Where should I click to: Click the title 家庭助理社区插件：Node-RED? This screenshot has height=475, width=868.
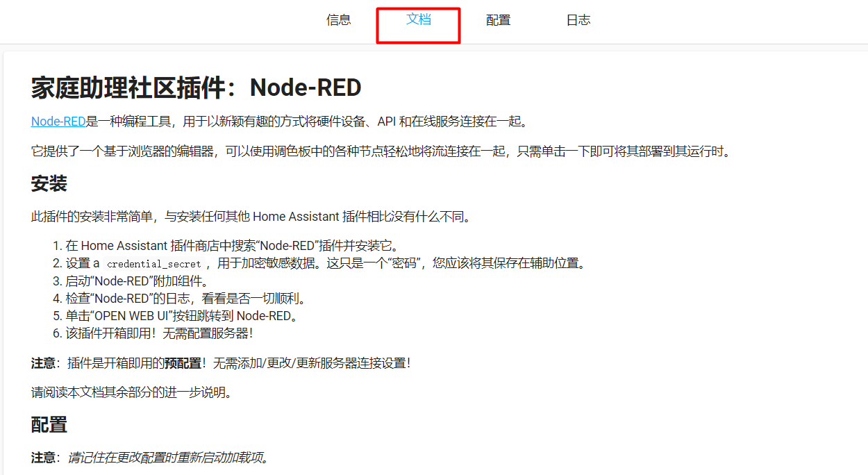pos(197,88)
